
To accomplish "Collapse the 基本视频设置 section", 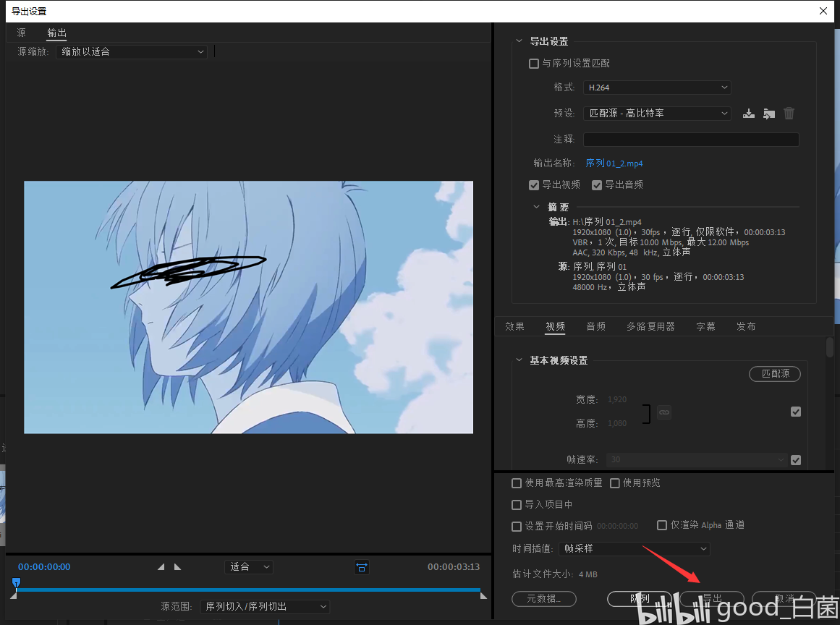I will pos(519,360).
